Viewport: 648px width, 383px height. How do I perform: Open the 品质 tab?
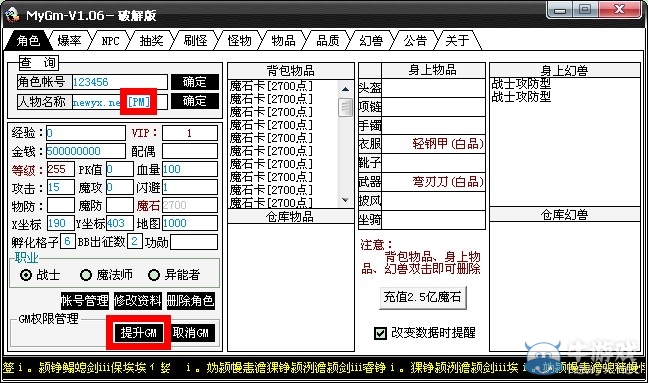[327, 40]
